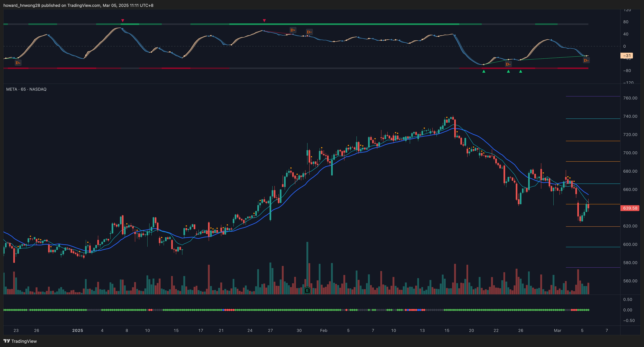Click the red down triangle near Jan 27

264,20
